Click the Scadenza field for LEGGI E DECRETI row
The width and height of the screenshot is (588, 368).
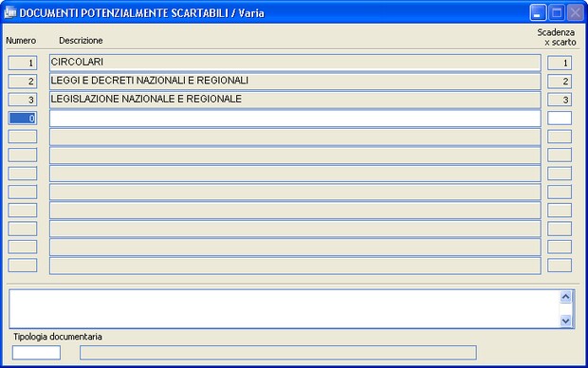click(560, 82)
